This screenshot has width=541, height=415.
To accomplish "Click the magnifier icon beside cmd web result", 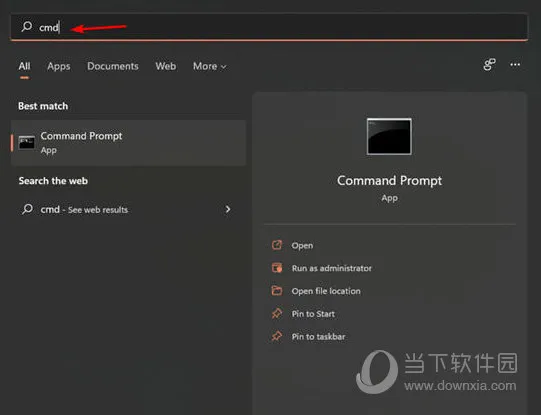I will [27, 209].
